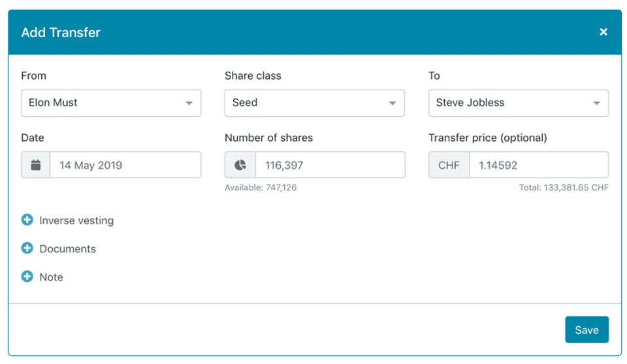Image resolution: width=627 pixels, height=364 pixels.
Task: Open the To recipient dropdown
Action: click(518, 103)
